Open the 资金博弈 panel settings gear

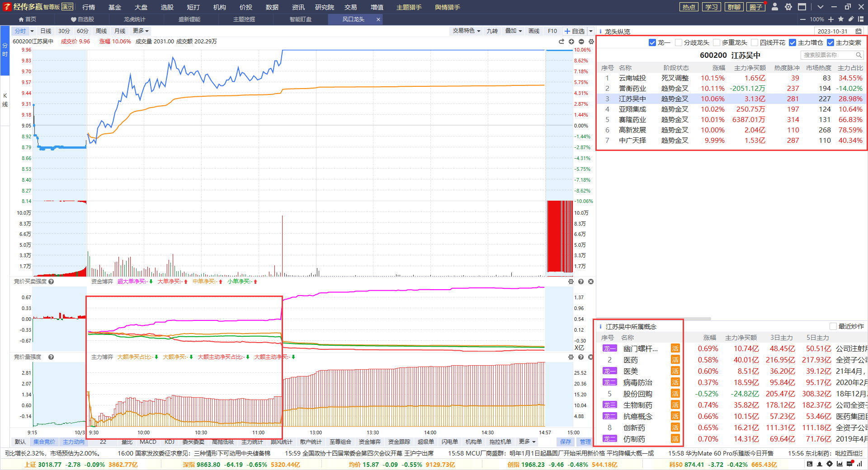[571, 282]
